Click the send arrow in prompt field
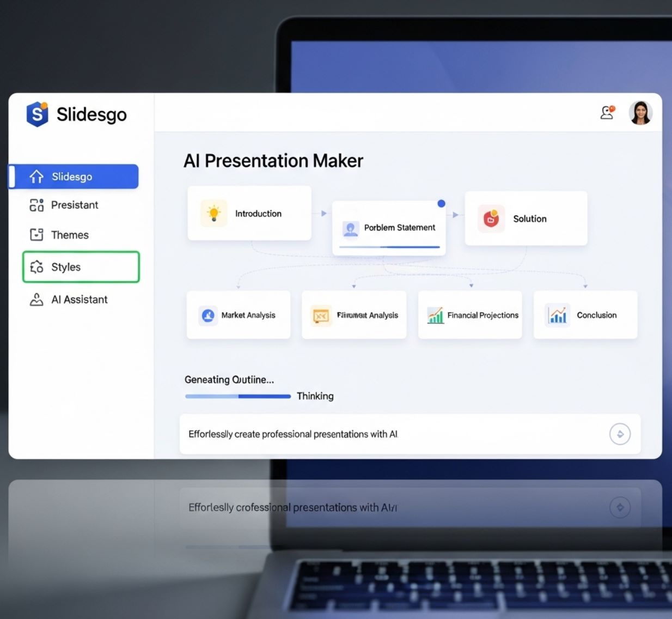 coord(620,434)
